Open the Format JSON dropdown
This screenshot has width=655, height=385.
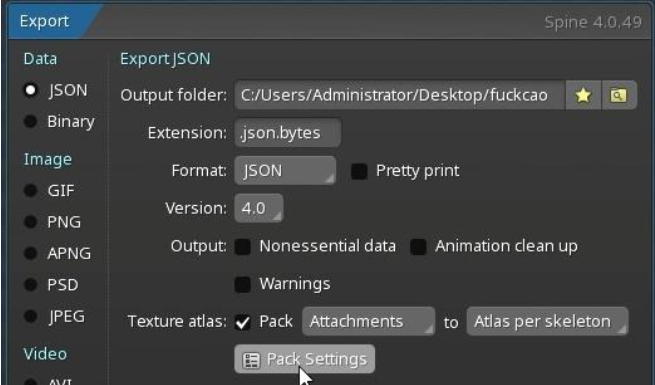tap(285, 170)
